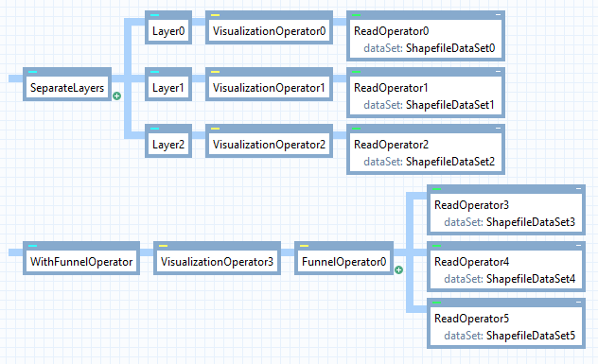
Task: Click the ReadOperator5 title label
Action: pyautogui.click(x=472, y=319)
